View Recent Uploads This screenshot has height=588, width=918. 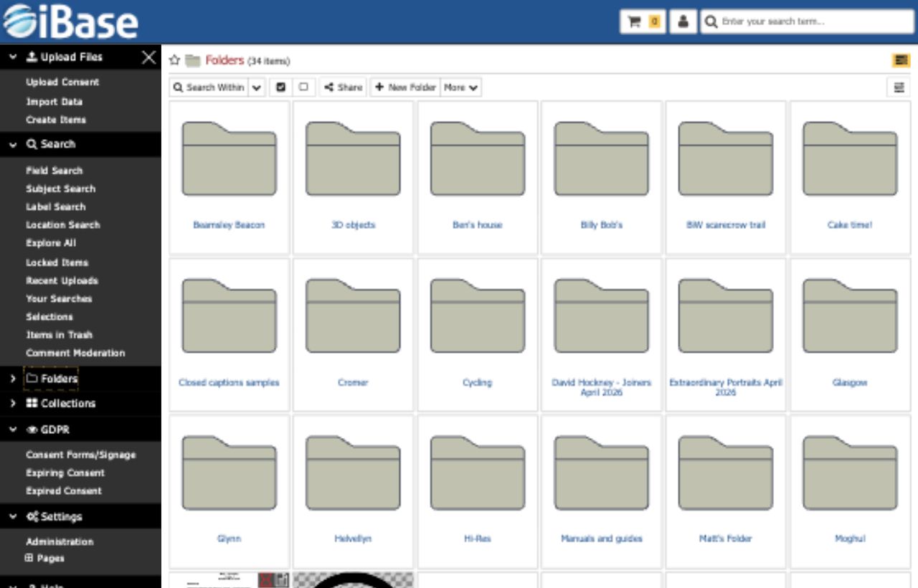[62, 280]
